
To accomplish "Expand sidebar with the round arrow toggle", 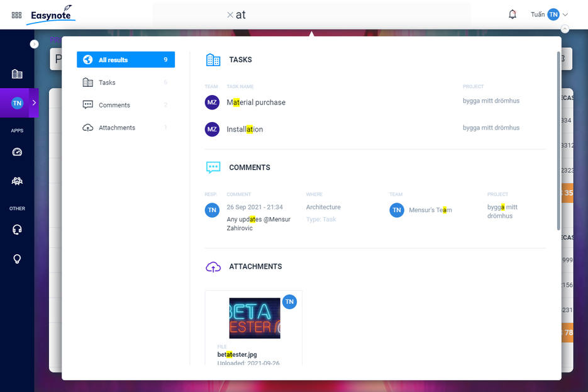I will 34,44.
